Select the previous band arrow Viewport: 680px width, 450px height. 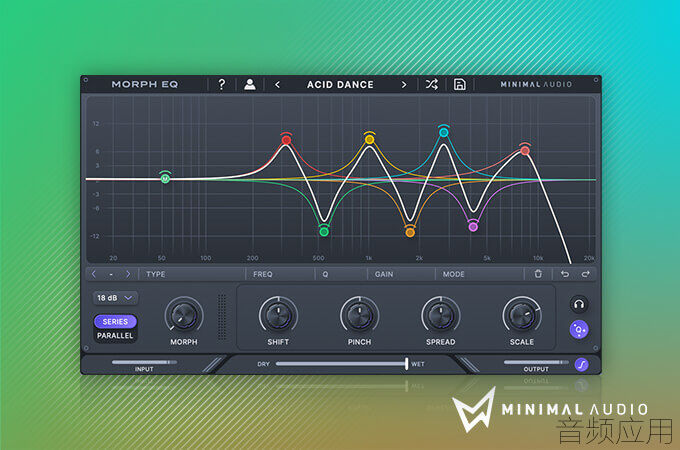(94, 274)
